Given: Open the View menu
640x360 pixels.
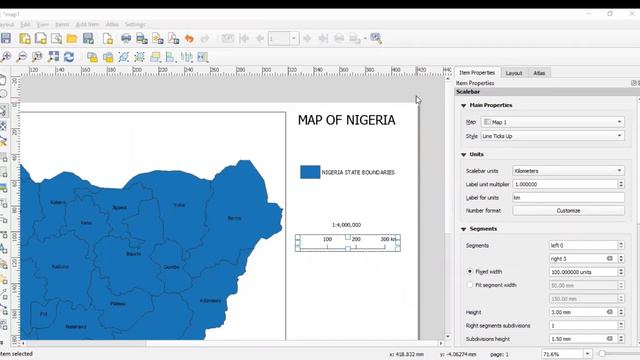Looking at the screenshot, I should coord(42,24).
